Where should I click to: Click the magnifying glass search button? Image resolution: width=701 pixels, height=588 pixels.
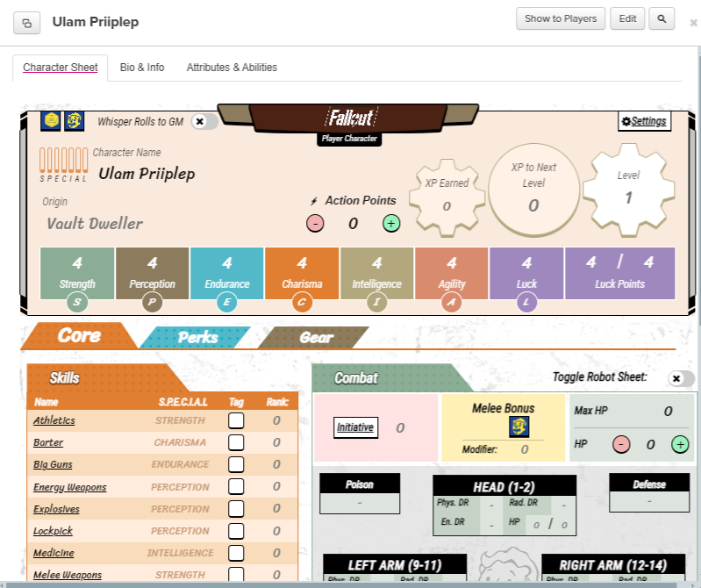[662, 18]
